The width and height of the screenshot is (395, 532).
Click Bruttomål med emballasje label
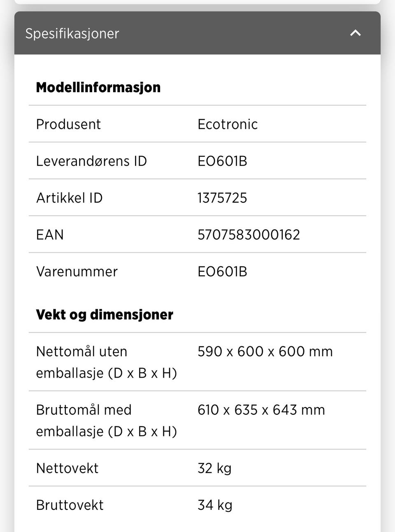tap(106, 420)
